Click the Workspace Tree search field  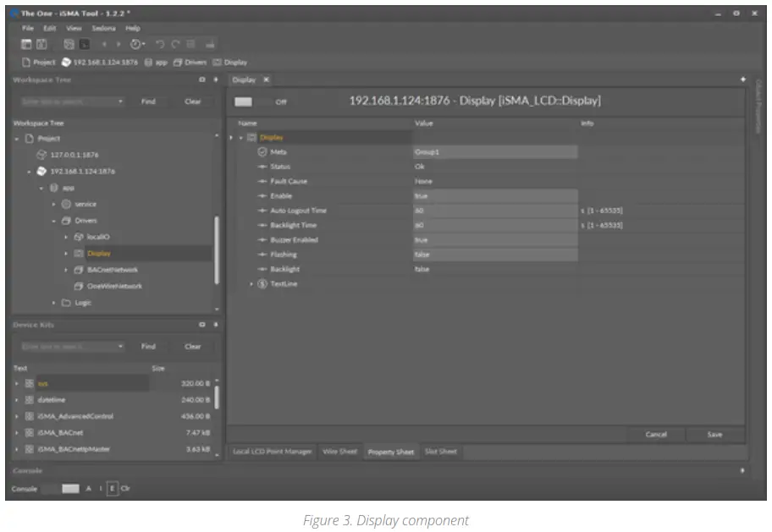point(72,101)
